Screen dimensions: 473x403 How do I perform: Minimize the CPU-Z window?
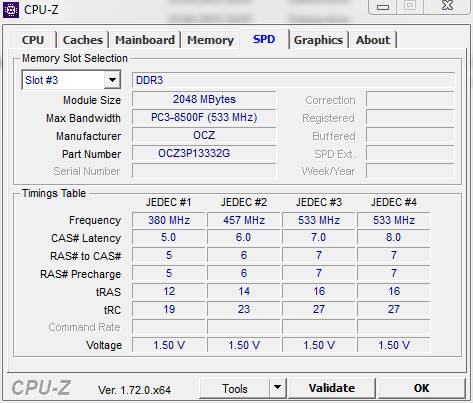tap(383, 7)
